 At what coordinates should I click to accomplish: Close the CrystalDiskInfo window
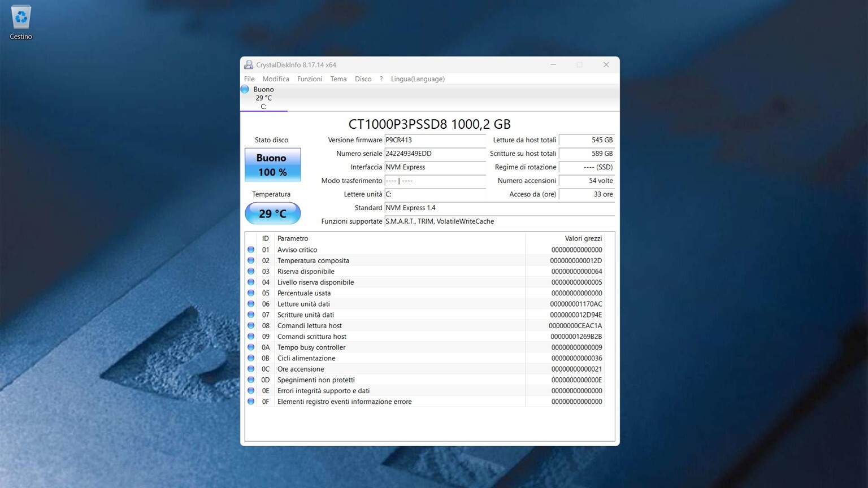point(606,65)
